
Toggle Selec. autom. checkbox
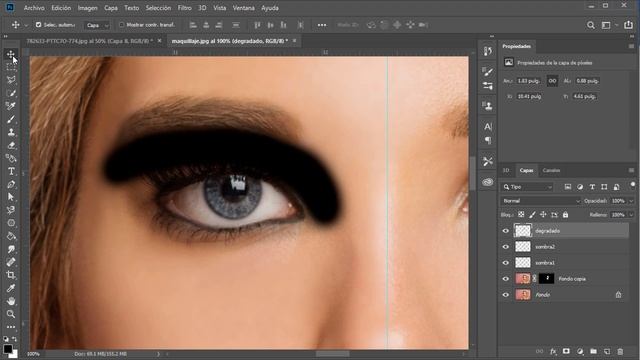pos(38,25)
